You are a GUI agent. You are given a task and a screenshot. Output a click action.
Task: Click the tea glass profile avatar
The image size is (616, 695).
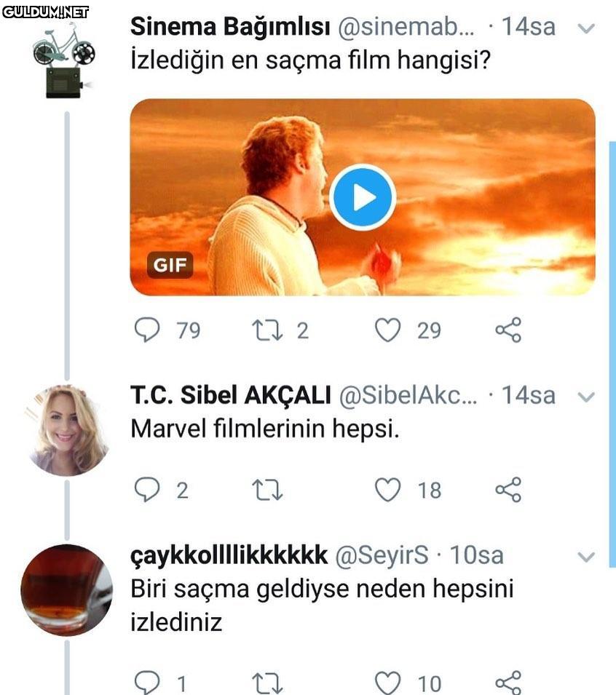coord(66,590)
